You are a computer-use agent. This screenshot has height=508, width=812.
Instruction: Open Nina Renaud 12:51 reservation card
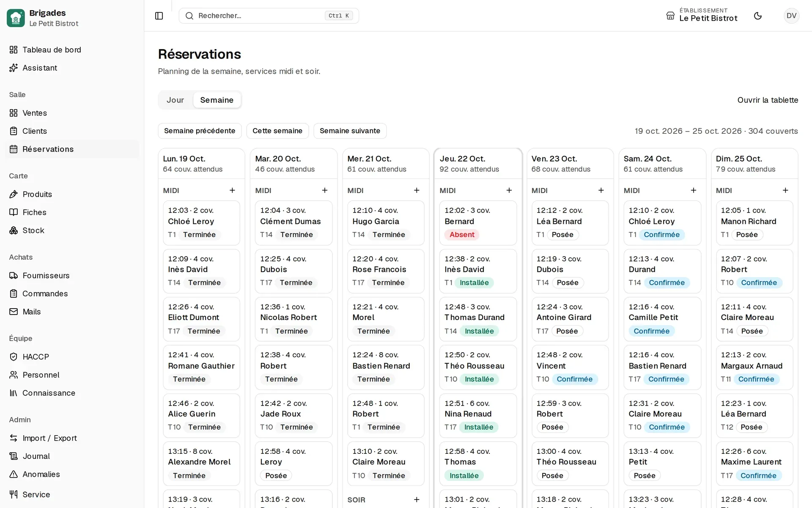click(x=478, y=415)
